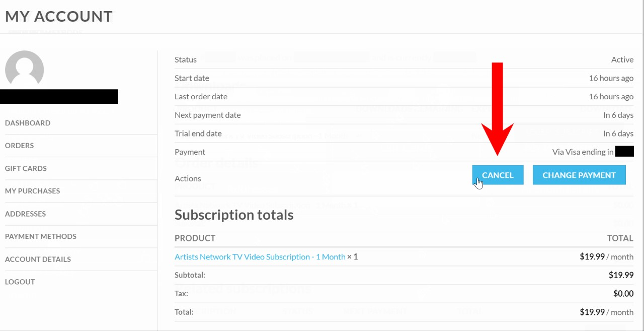Open the Dashboard menu item

coord(28,123)
